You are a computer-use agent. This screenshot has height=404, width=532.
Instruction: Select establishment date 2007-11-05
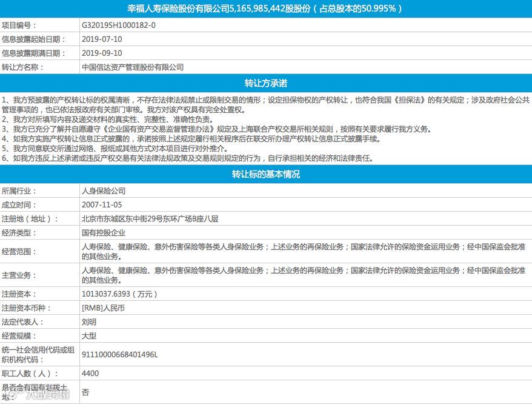pyautogui.click(x=102, y=204)
